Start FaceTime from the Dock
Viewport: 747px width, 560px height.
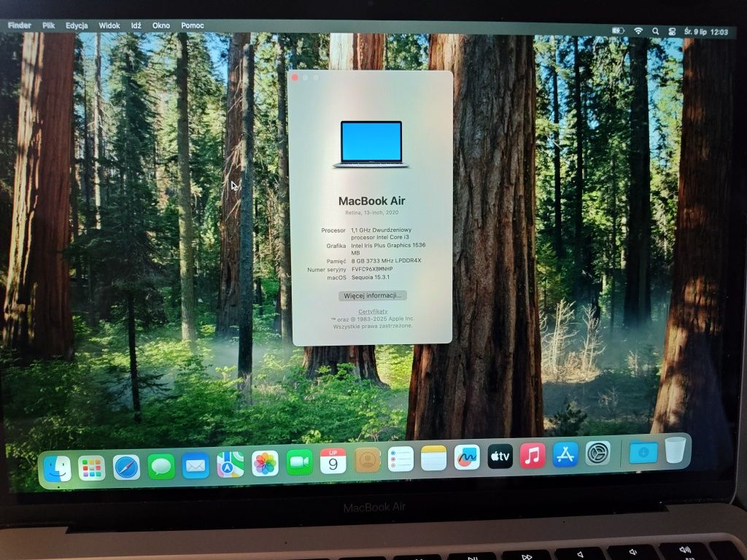[x=299, y=462]
